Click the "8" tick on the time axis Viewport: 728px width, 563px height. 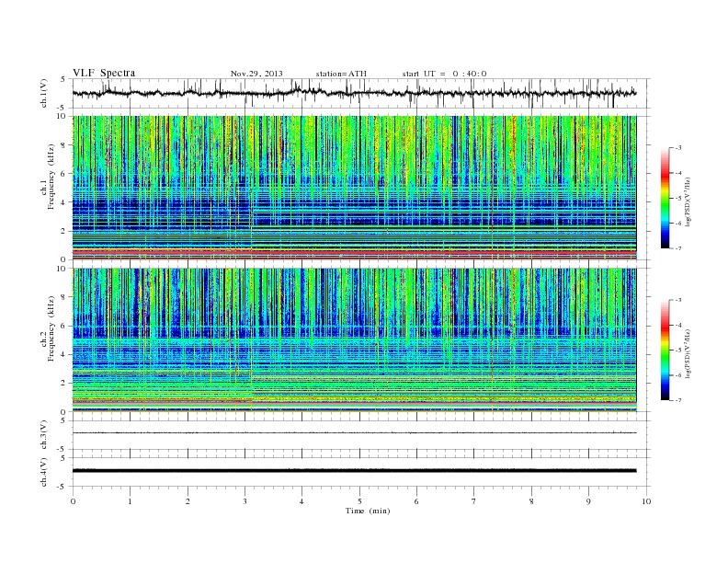[x=531, y=501]
